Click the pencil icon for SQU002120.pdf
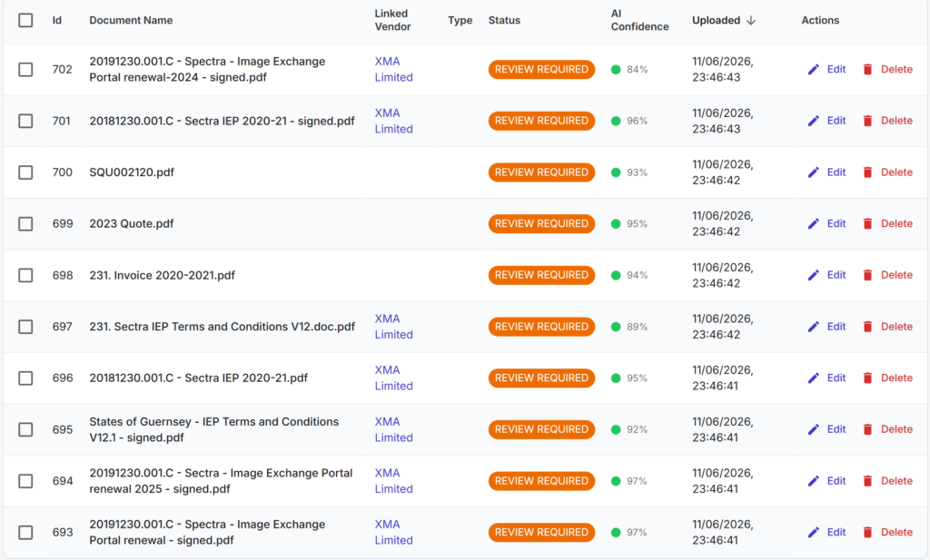The width and height of the screenshot is (930, 560). (x=813, y=172)
